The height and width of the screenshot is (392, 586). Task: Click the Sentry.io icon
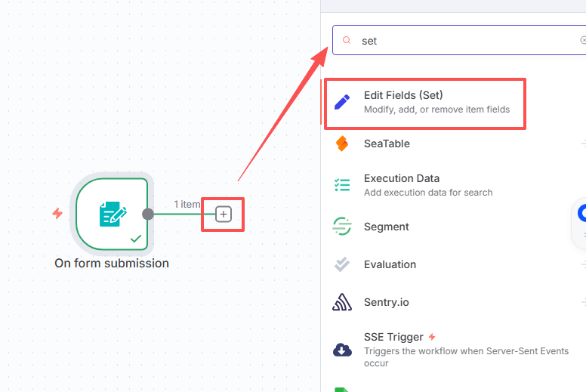coord(342,302)
